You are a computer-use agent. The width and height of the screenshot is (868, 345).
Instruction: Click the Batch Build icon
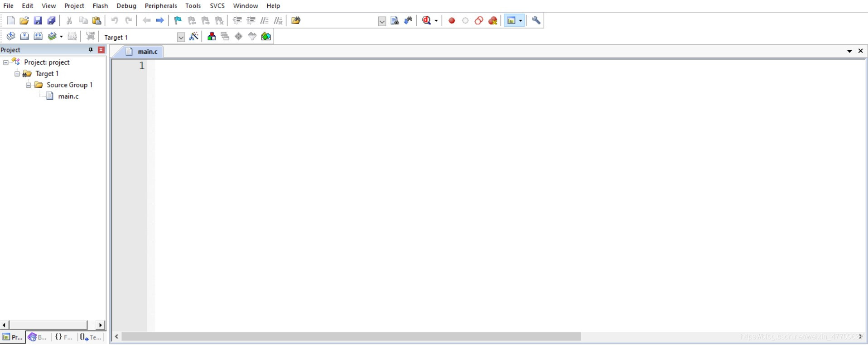[x=53, y=36]
